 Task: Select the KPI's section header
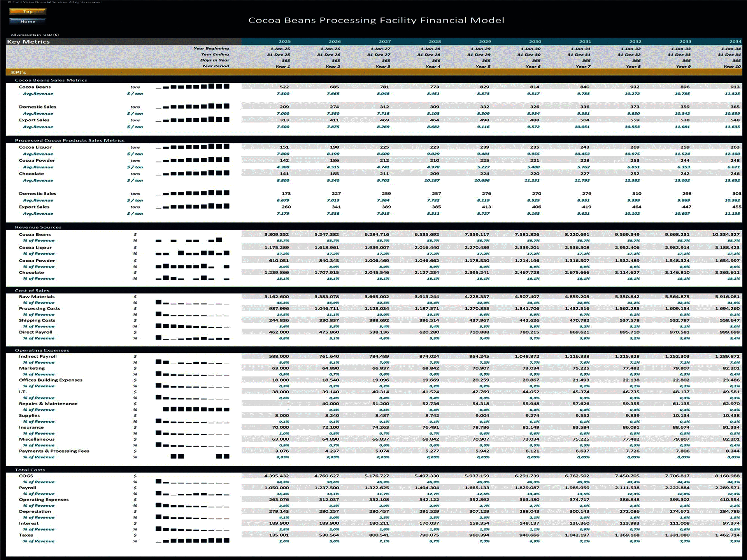tap(373, 72)
